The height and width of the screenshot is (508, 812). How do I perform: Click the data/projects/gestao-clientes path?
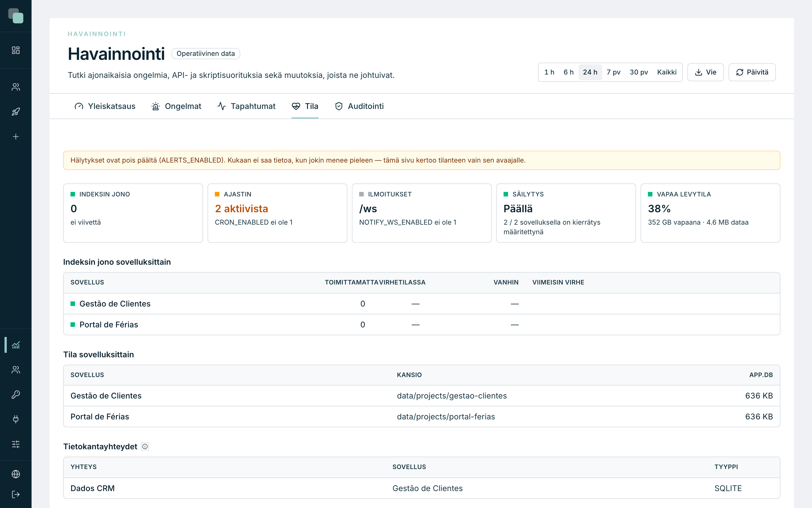pos(452,396)
